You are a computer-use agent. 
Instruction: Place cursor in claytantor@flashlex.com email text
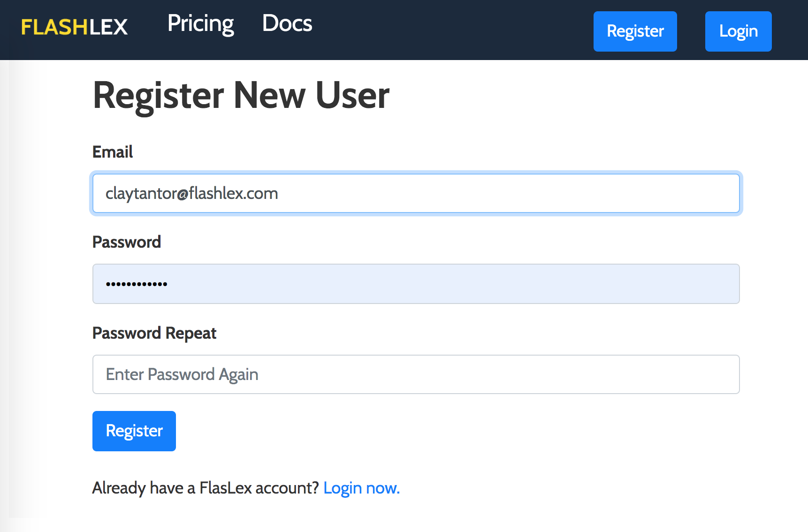(x=192, y=193)
